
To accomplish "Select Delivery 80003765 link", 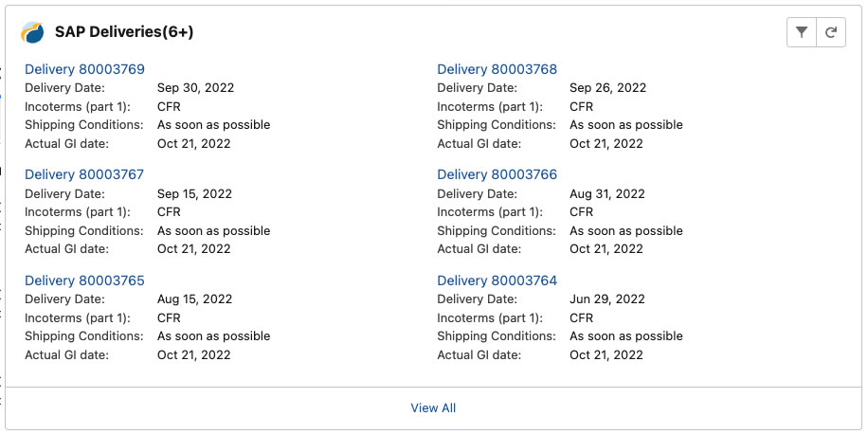I will (84, 280).
